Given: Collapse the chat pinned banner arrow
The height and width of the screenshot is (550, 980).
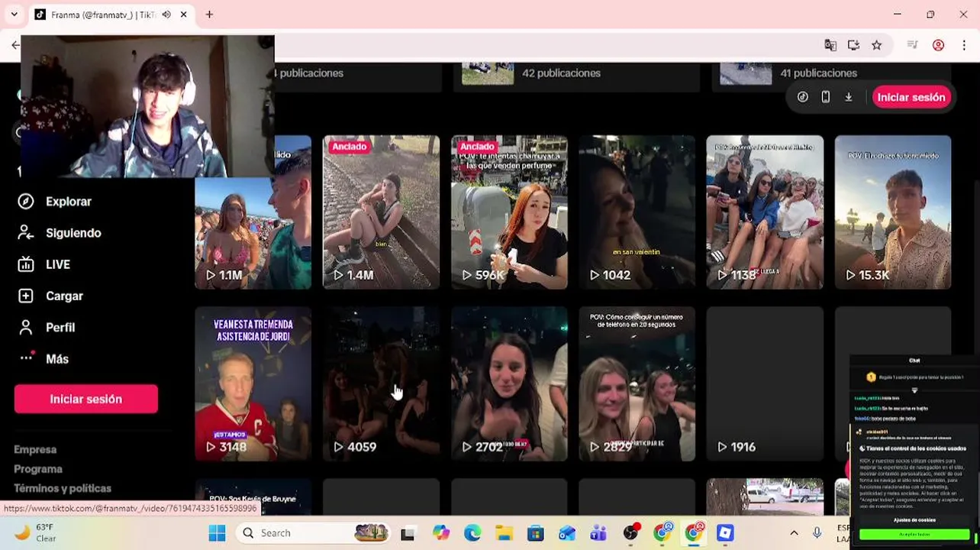Looking at the screenshot, I should pyautogui.click(x=914, y=390).
